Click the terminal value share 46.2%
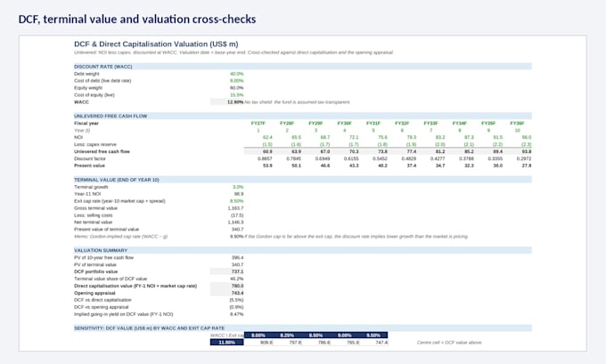Screen dimensions: 606x364 point(236,279)
